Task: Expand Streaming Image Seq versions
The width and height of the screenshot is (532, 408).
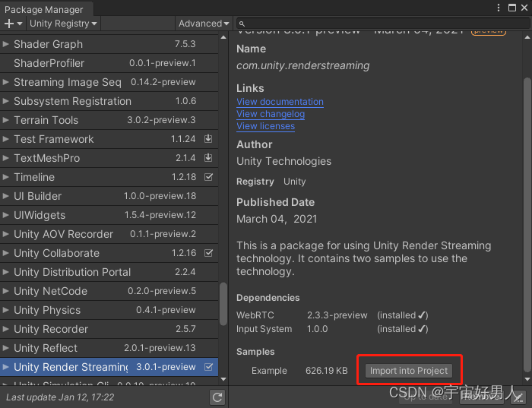Action: click(5, 82)
